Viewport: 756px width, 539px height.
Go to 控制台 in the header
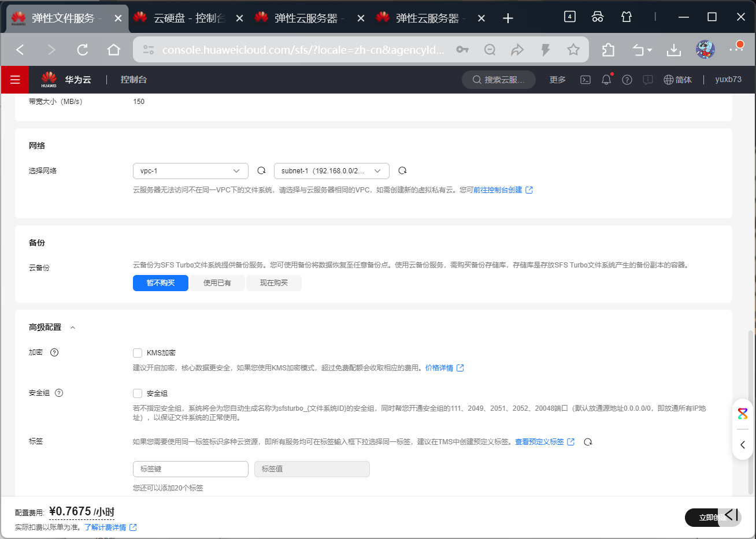134,80
